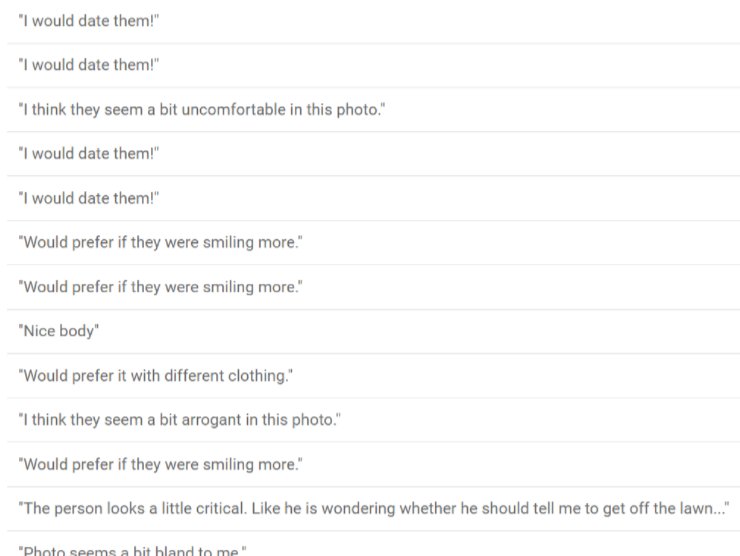740x556 pixels.
Task: Click "I would date them!" just below the uncomfortable comment
Action: point(89,153)
